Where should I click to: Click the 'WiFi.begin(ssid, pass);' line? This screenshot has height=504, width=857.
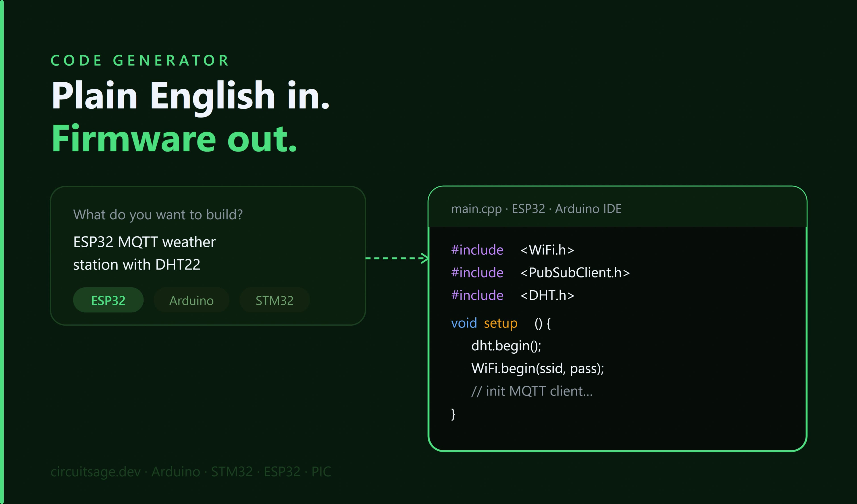[x=537, y=369]
